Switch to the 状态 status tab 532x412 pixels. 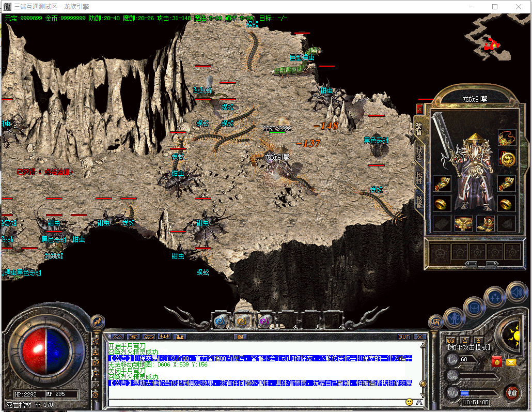click(419, 154)
